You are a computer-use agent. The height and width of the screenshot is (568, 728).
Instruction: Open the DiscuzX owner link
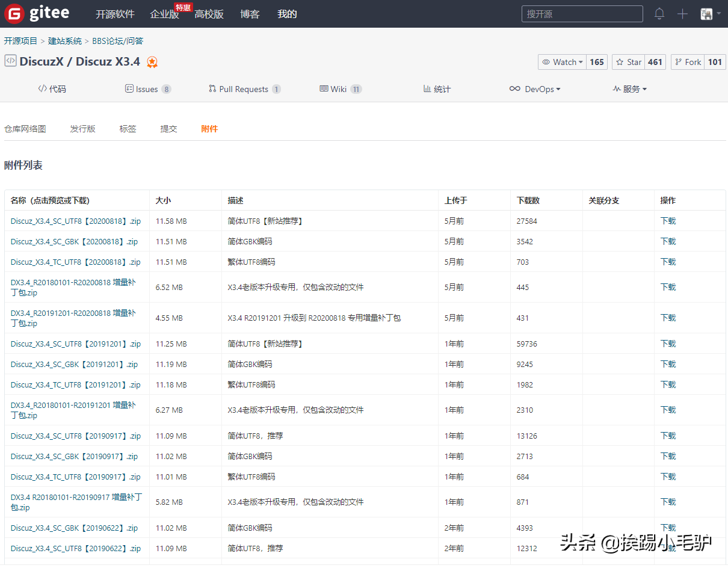coord(42,61)
